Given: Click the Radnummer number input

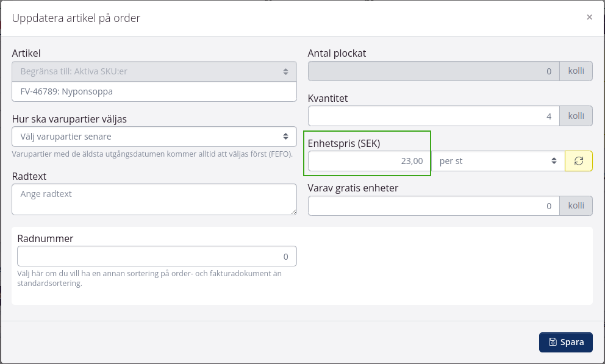Looking at the screenshot, I should click(157, 257).
